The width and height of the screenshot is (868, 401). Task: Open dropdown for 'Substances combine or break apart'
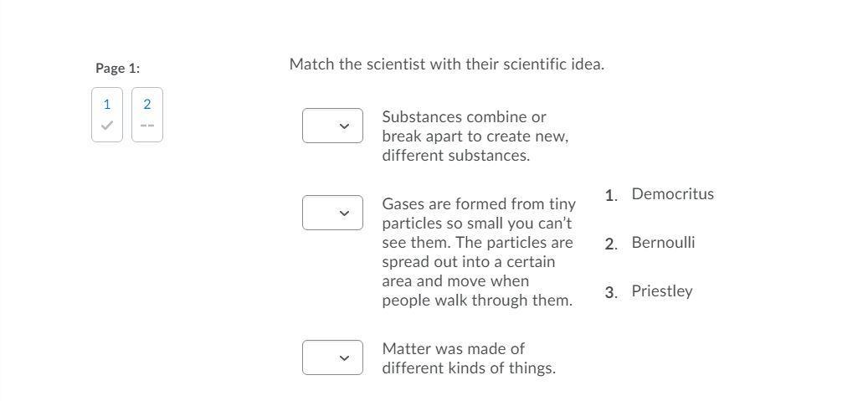point(332,126)
